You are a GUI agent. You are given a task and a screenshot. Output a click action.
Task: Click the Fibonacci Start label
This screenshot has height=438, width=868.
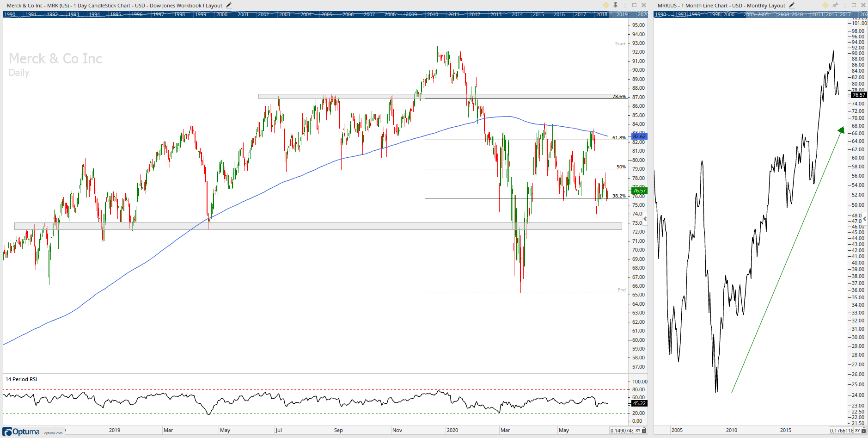click(620, 44)
